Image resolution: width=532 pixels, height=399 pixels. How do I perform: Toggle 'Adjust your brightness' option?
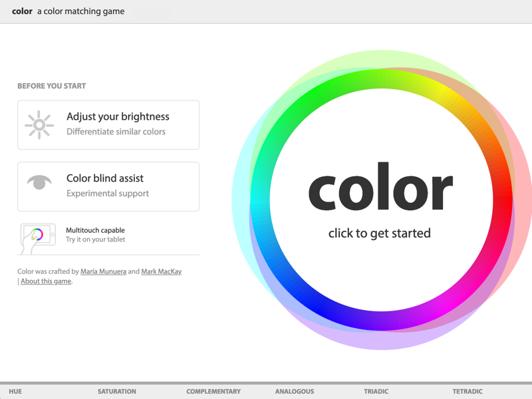coord(108,124)
